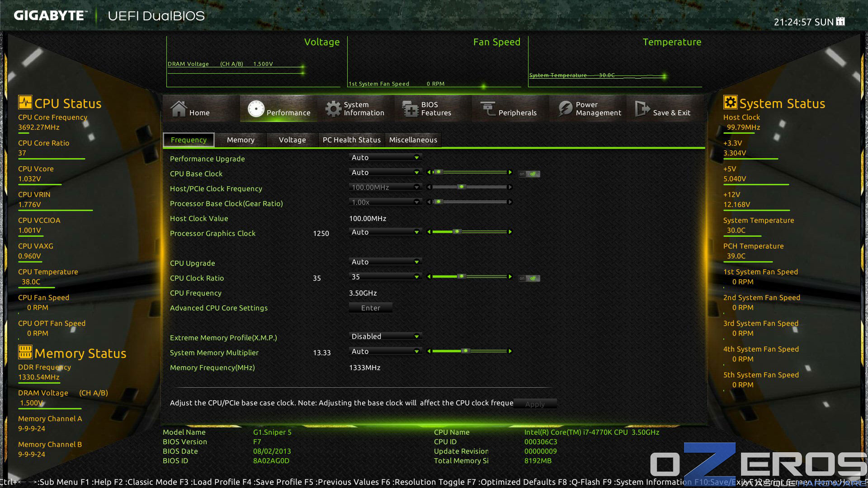Click the Advanced CPU Core Settings label
868x488 pixels.
click(219, 308)
